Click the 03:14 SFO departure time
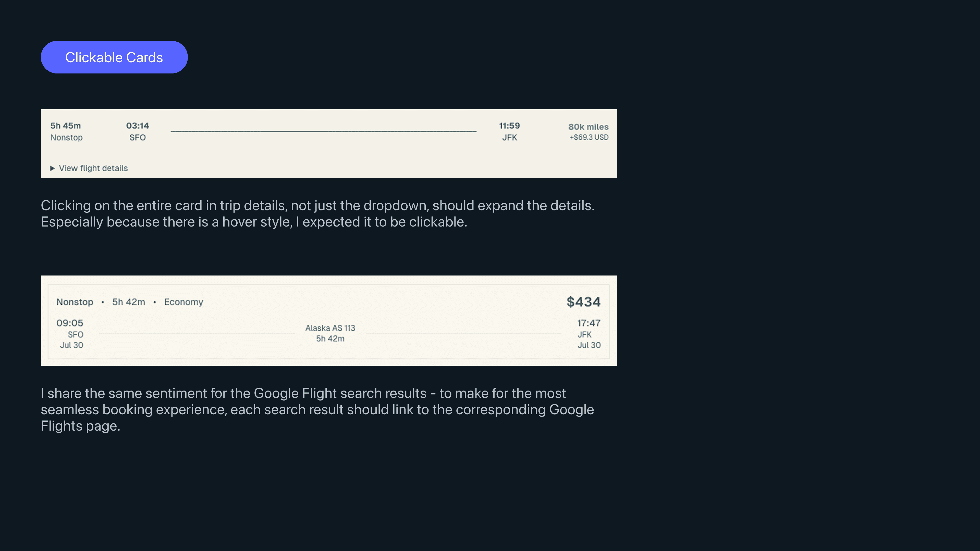 click(137, 126)
